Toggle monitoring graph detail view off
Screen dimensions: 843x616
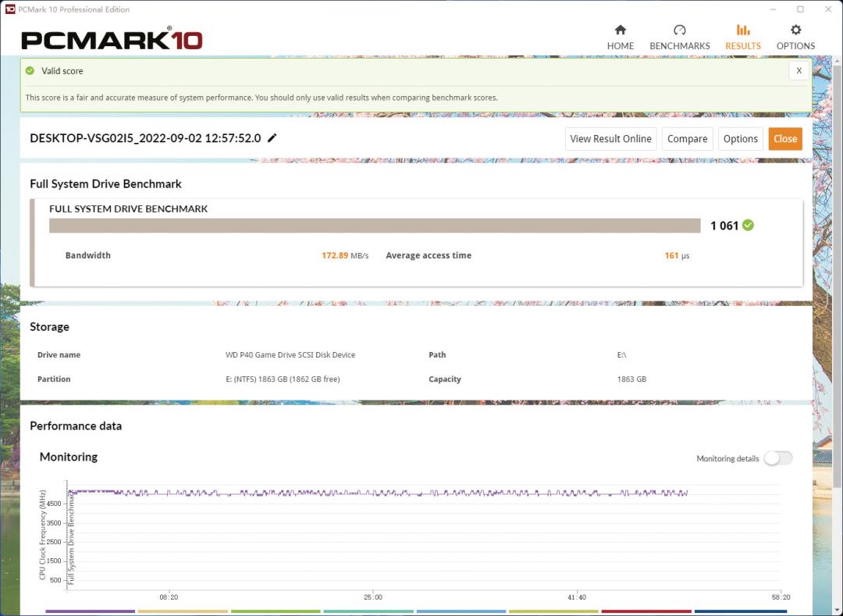pyautogui.click(x=777, y=458)
